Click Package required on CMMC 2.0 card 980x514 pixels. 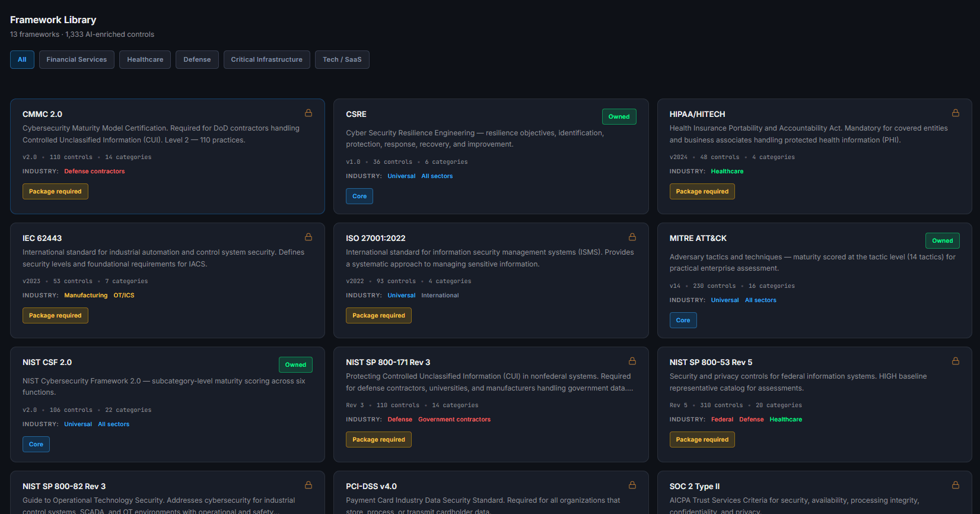[x=55, y=191]
